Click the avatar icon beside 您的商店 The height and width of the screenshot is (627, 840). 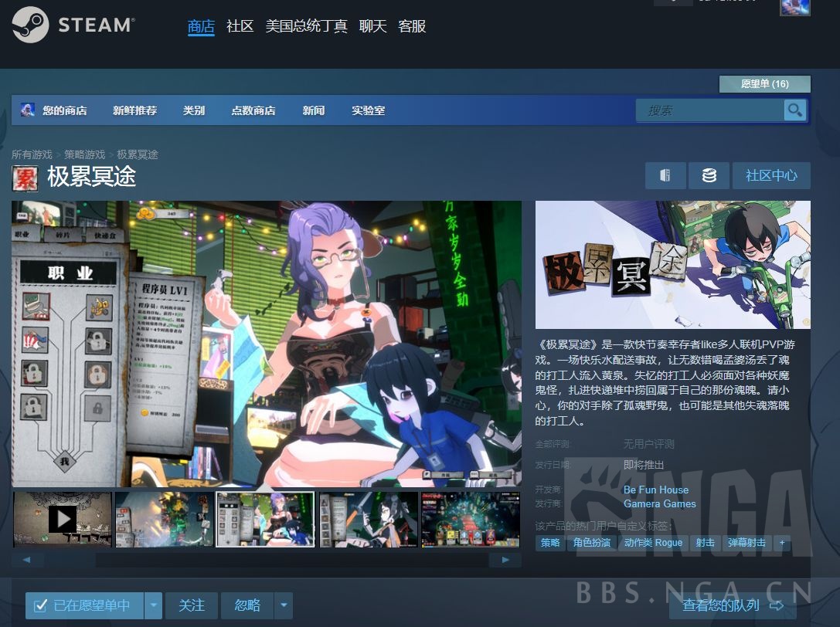tap(27, 110)
